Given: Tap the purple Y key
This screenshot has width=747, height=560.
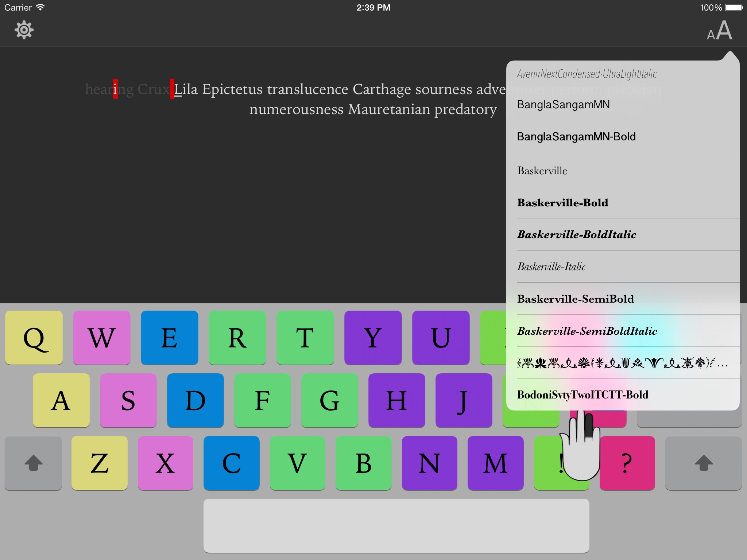Looking at the screenshot, I should coord(373,338).
